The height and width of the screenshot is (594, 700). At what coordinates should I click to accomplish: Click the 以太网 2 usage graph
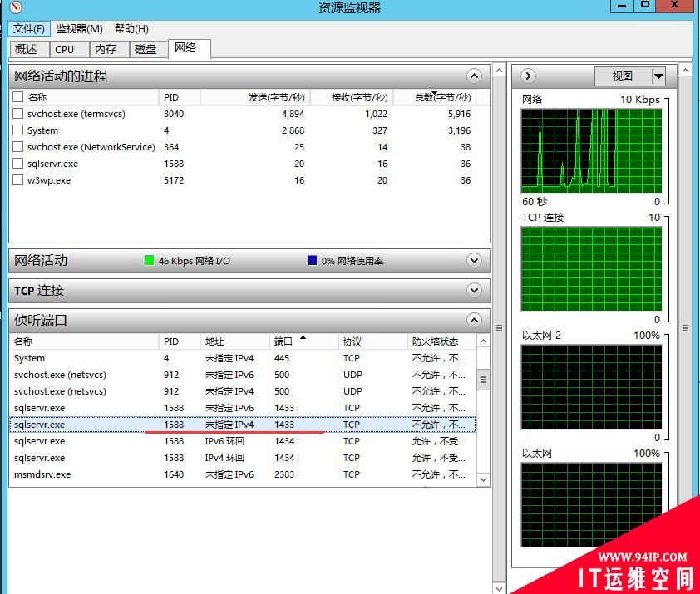click(592, 386)
